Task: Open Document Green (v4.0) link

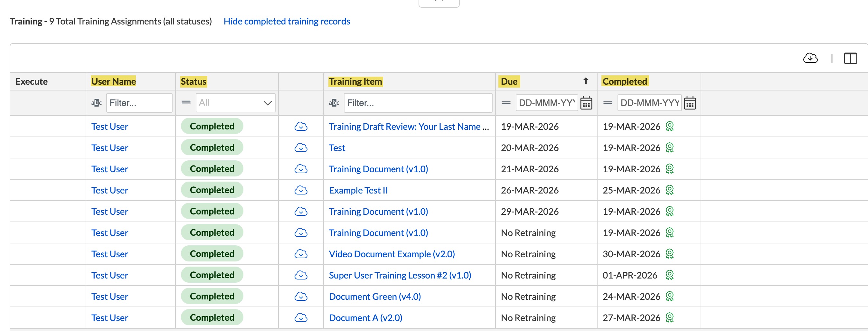Action: pos(375,296)
